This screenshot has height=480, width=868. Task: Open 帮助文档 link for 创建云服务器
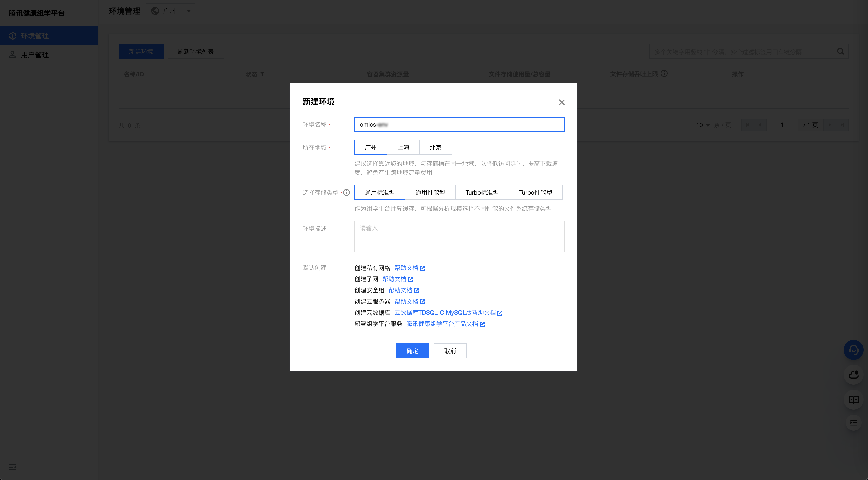406,301
